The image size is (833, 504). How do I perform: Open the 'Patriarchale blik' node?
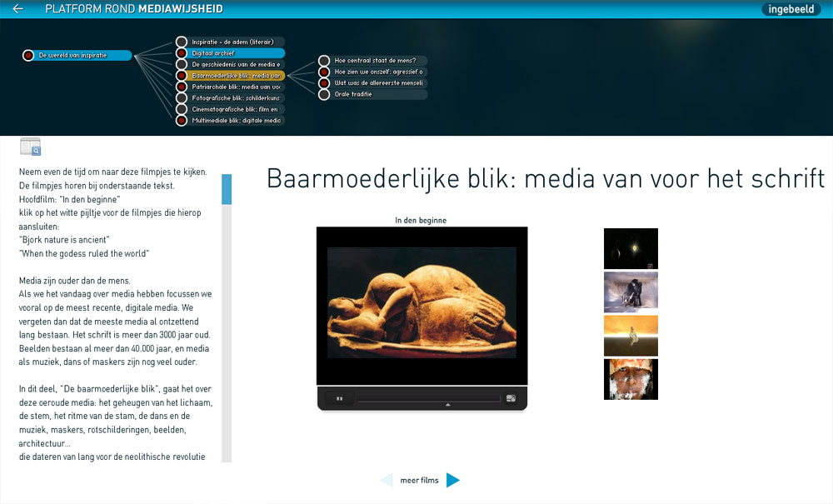pyautogui.click(x=231, y=87)
